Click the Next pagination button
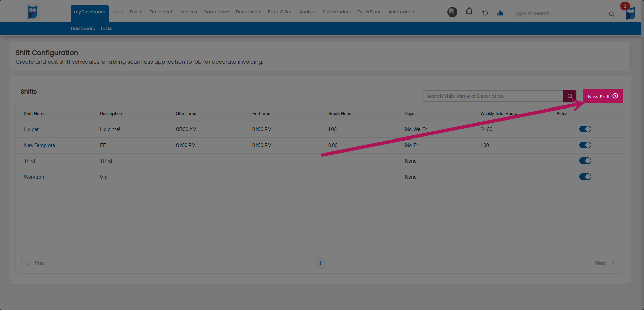This screenshot has height=310, width=644. (x=605, y=263)
